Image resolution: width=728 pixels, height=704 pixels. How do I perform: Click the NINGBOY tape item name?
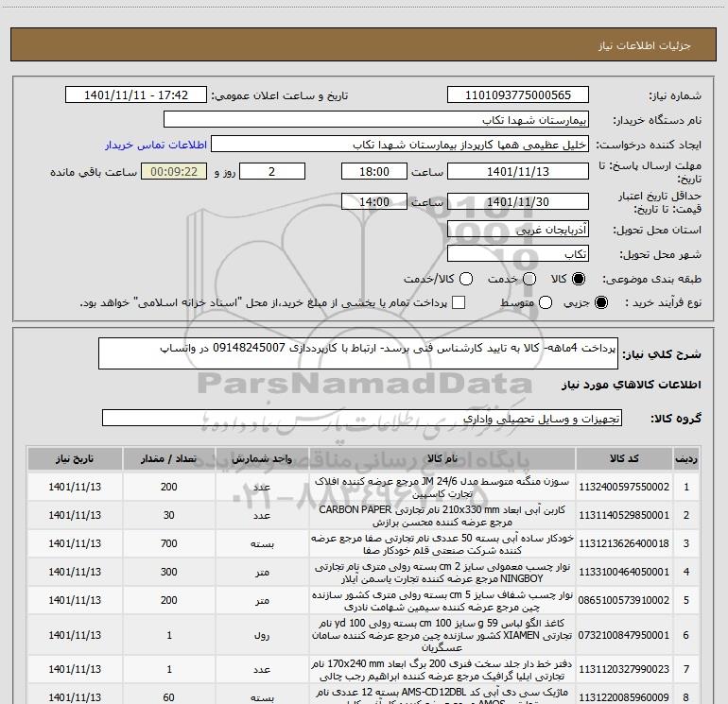pyautogui.click(x=442, y=573)
